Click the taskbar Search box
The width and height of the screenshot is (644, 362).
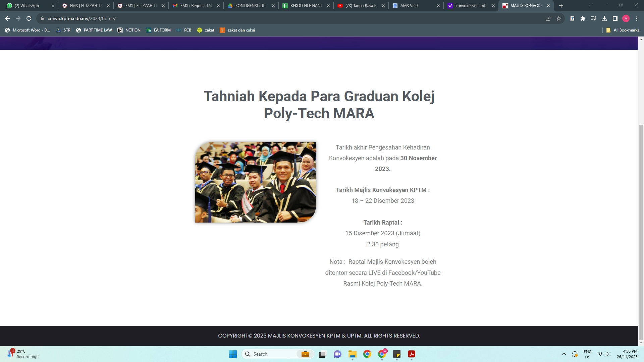click(x=278, y=354)
